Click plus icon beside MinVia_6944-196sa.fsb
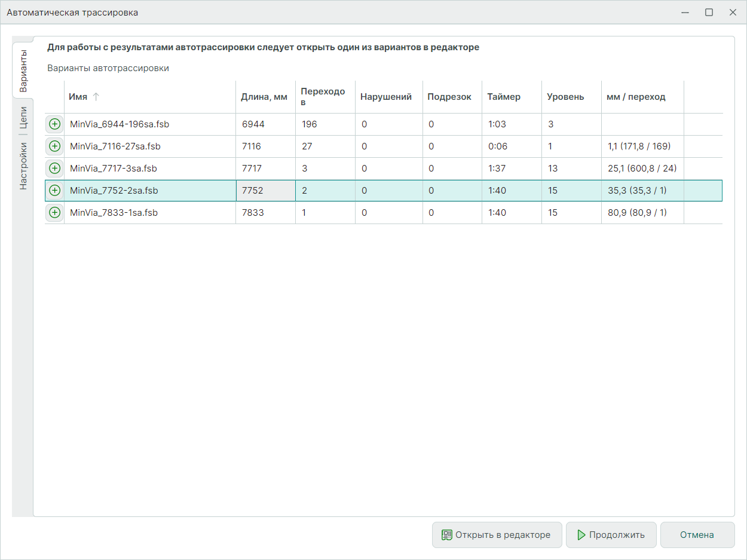 [54, 124]
